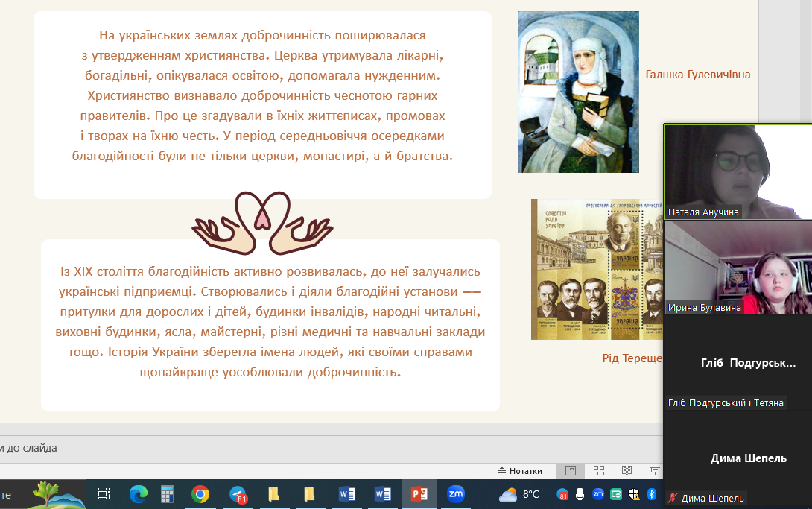This screenshot has width=812, height=509.
Task: Open Task View on the taskbar
Action: click(x=104, y=495)
